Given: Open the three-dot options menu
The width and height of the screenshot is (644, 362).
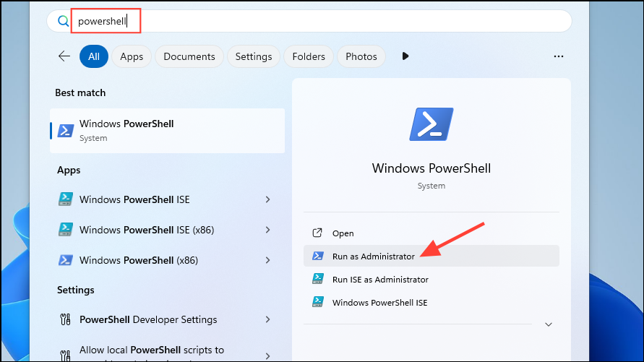Looking at the screenshot, I should tap(559, 56).
